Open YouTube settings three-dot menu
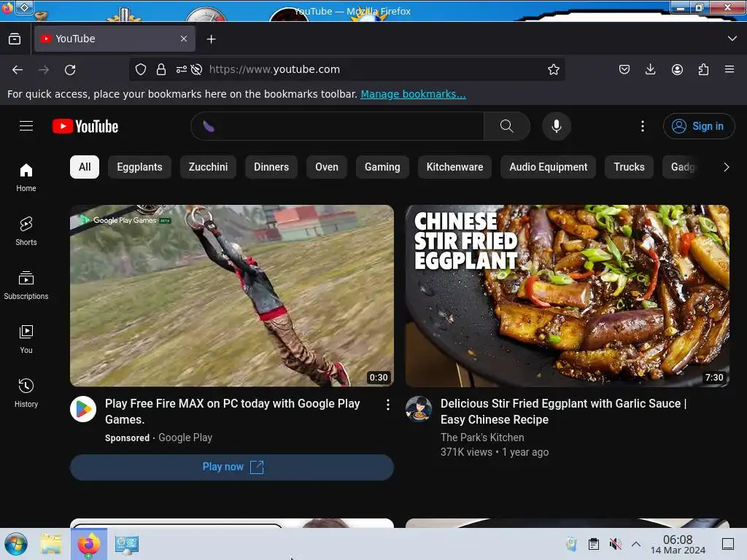 642,126
